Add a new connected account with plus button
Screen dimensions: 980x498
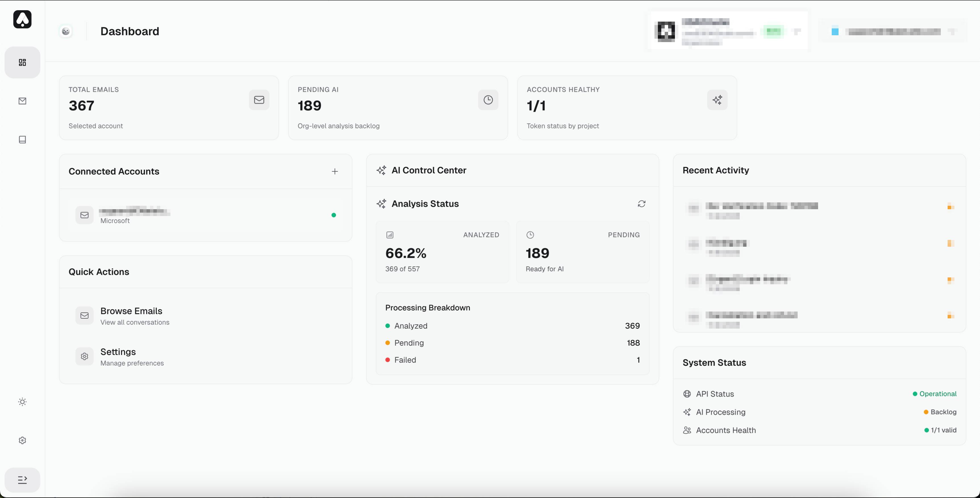tap(335, 171)
